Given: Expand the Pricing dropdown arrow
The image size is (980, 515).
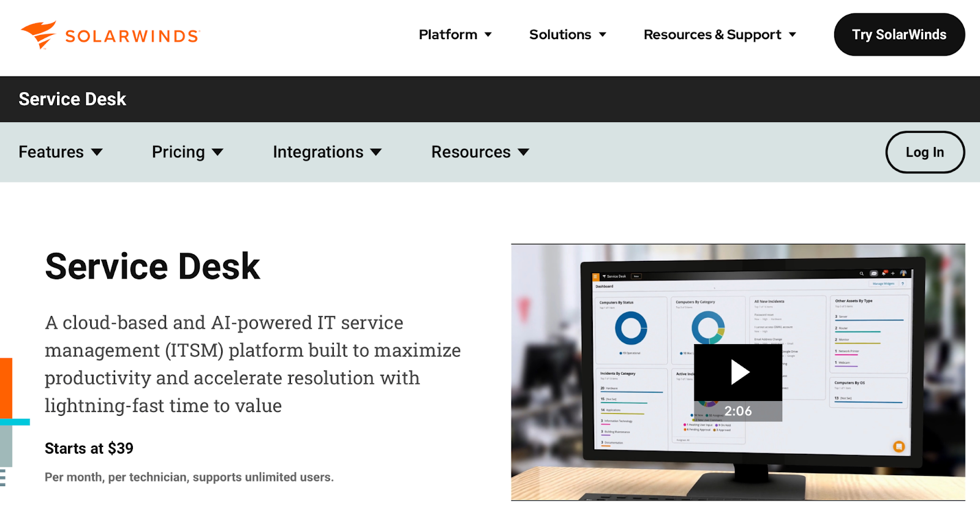Looking at the screenshot, I should (217, 152).
